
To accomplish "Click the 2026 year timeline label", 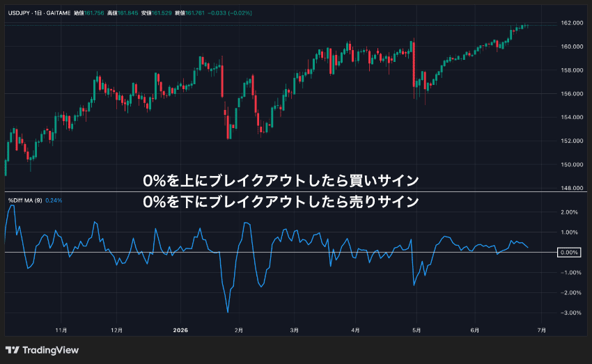I will point(180,330).
